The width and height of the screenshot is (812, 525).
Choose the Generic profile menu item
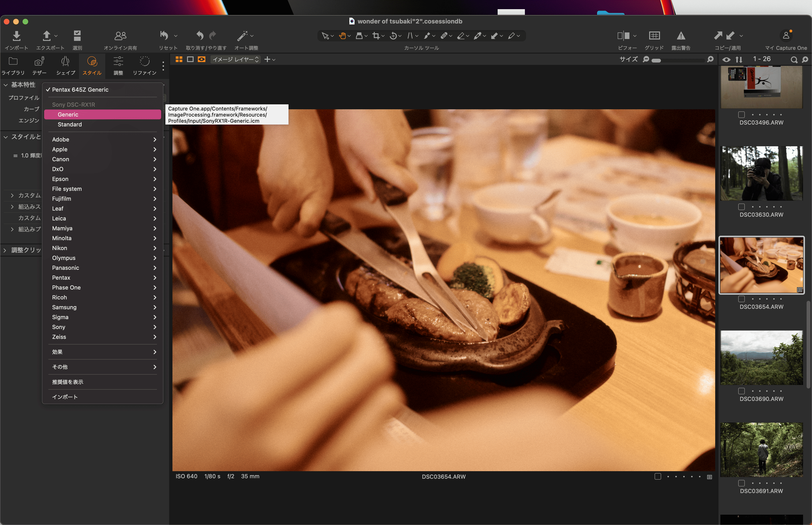(x=103, y=114)
